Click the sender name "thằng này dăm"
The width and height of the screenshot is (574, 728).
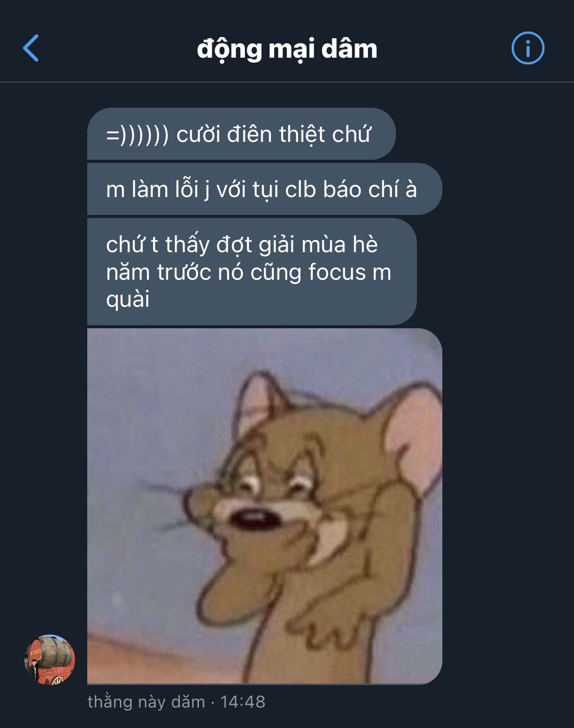click(x=146, y=702)
